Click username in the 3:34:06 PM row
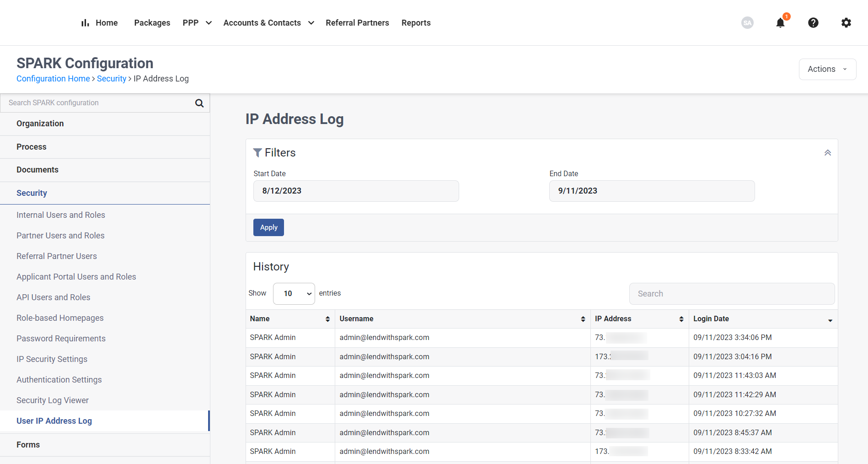The image size is (868, 464). point(384,338)
